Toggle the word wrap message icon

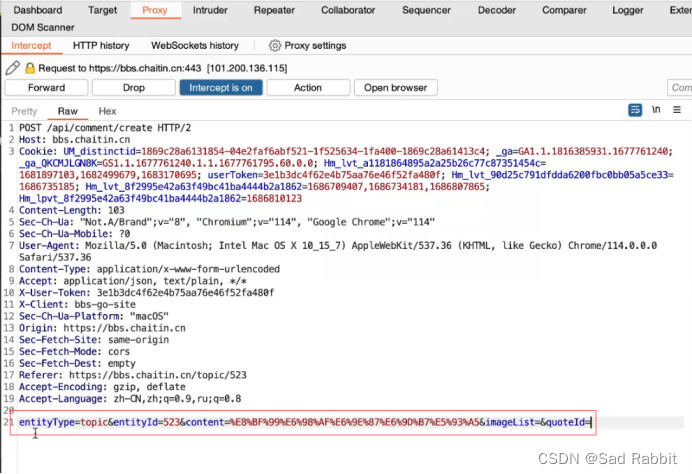pyautogui.click(x=635, y=110)
